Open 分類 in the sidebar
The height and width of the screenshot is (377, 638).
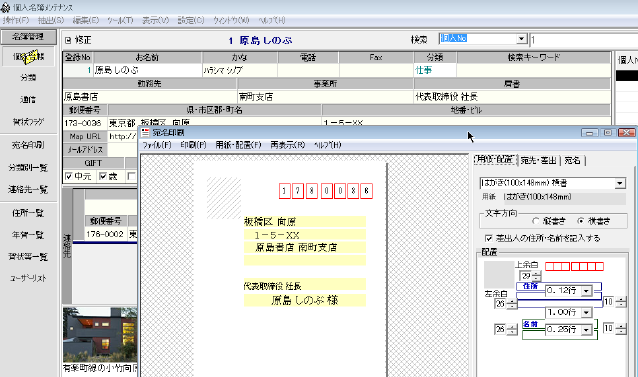click(x=28, y=77)
